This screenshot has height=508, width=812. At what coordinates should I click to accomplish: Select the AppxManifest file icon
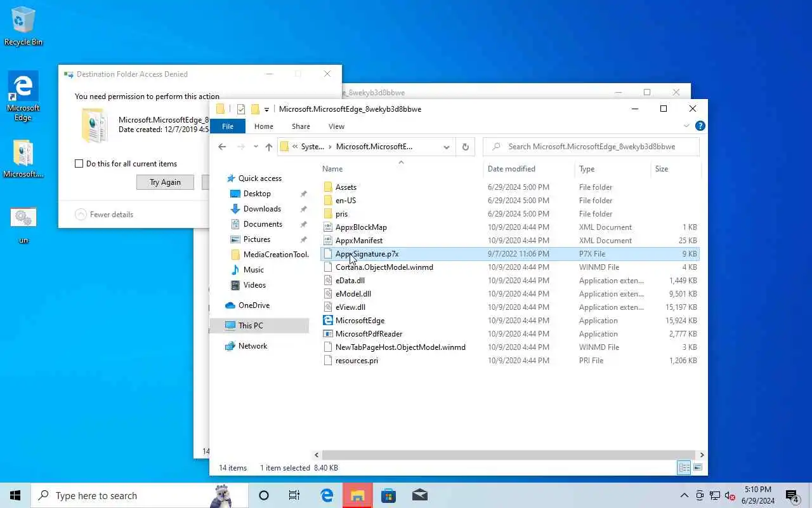(328, 241)
